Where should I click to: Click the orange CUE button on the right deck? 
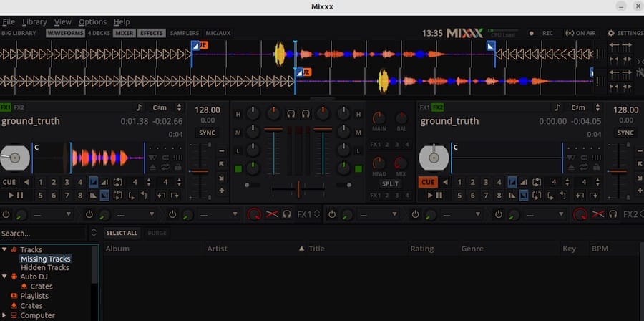pyautogui.click(x=428, y=182)
